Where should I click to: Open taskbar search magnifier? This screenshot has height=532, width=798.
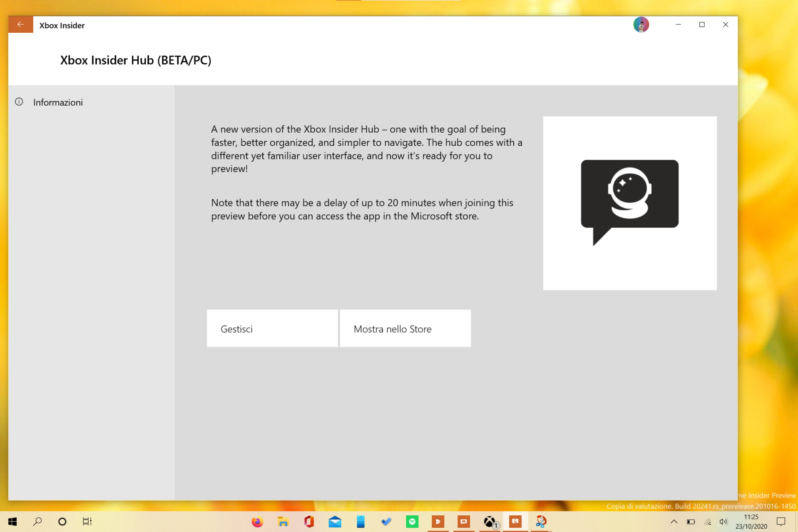(38, 521)
